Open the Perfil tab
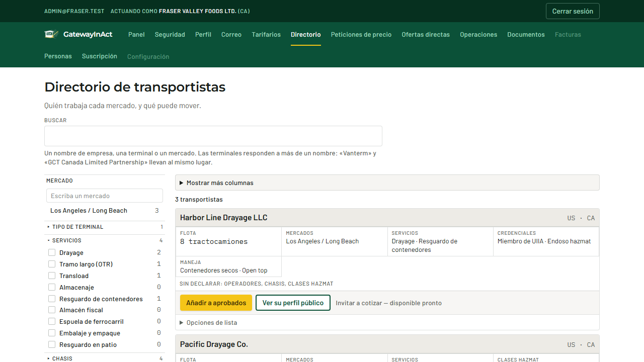This screenshot has width=644, height=362. pos(203,35)
